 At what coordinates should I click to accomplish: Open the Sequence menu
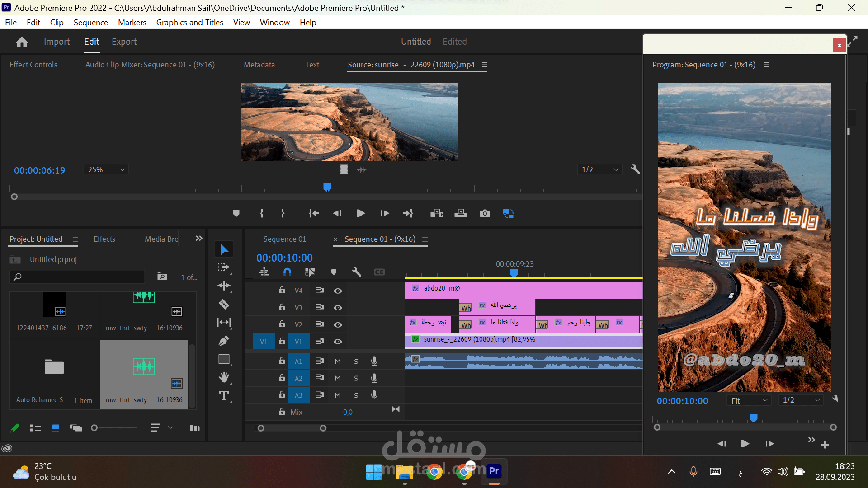pyautogui.click(x=91, y=23)
